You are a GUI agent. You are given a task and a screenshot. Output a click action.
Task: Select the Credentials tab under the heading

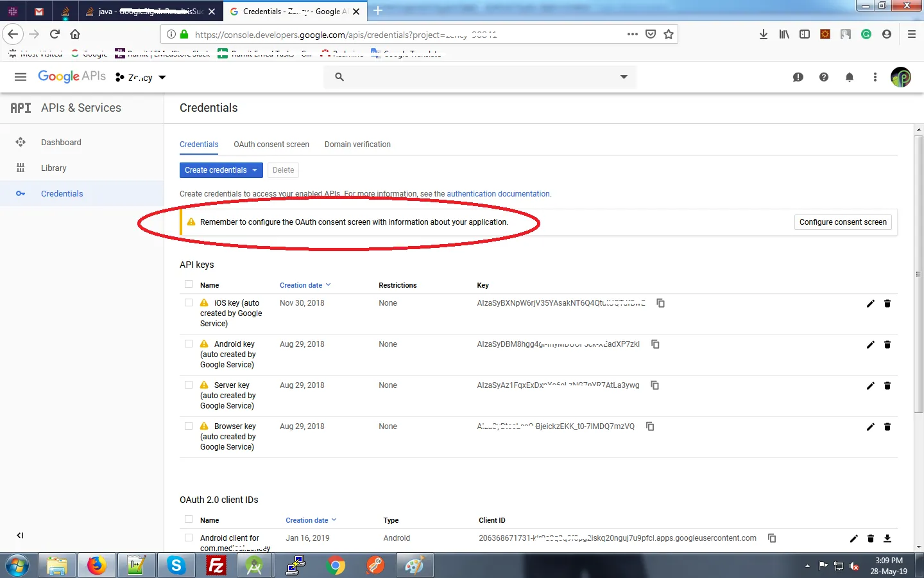pos(199,144)
